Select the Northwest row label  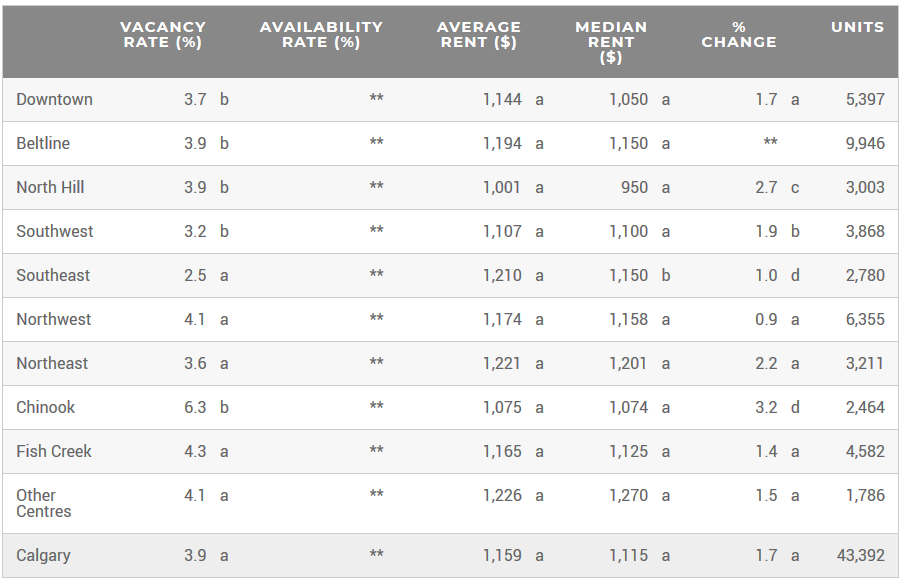[x=53, y=319]
